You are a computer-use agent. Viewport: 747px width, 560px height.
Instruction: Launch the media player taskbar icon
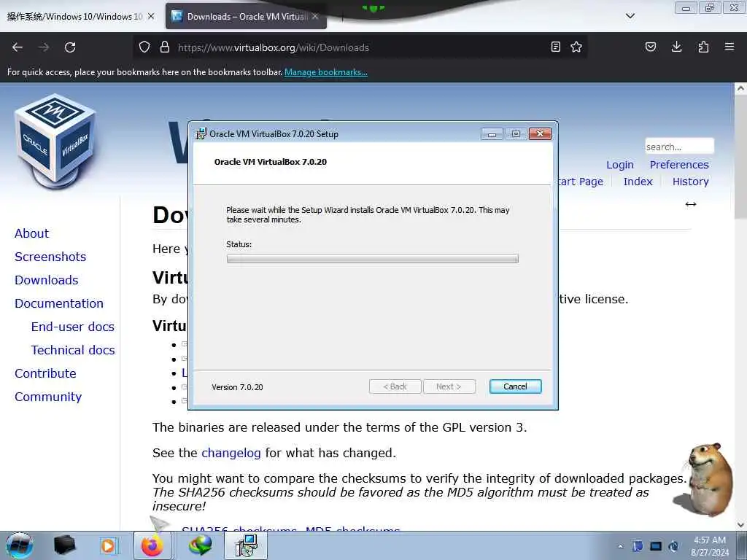point(108,545)
